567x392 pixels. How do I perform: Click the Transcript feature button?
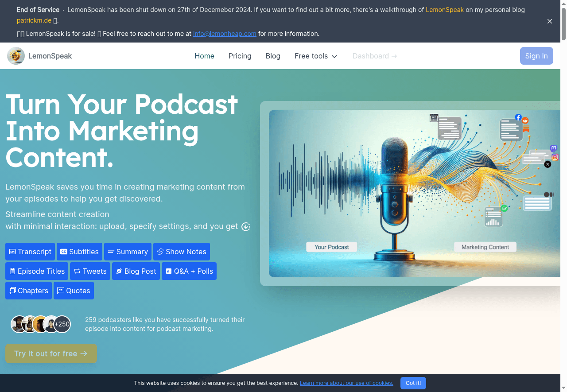point(30,252)
